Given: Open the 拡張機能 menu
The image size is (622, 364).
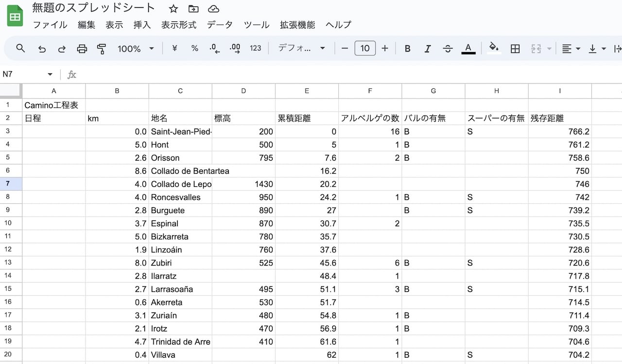Looking at the screenshot, I should [x=297, y=25].
